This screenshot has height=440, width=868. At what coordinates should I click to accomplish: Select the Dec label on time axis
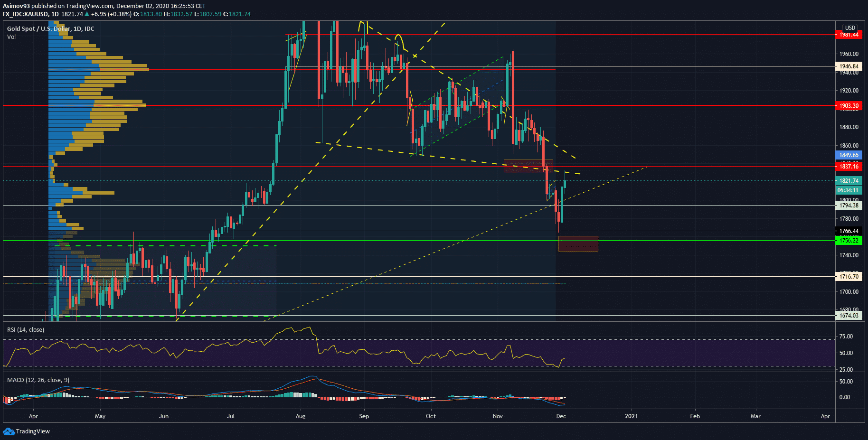(x=561, y=416)
